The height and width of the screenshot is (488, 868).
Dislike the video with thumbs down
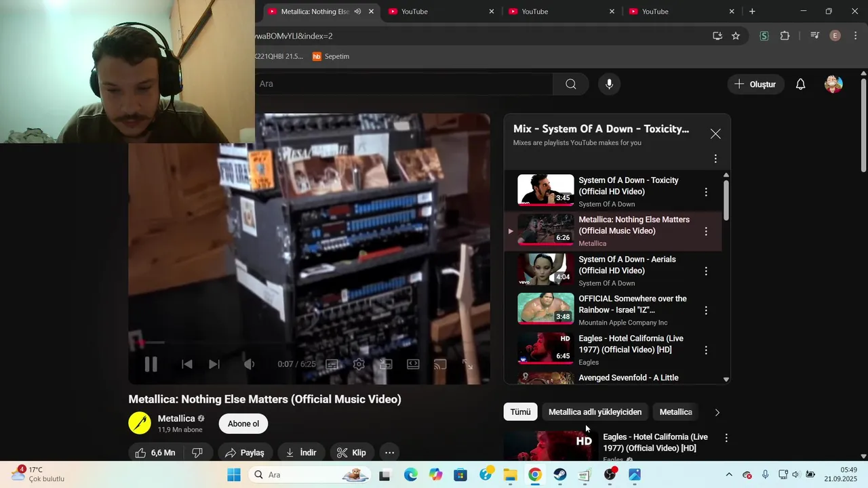[x=197, y=453]
